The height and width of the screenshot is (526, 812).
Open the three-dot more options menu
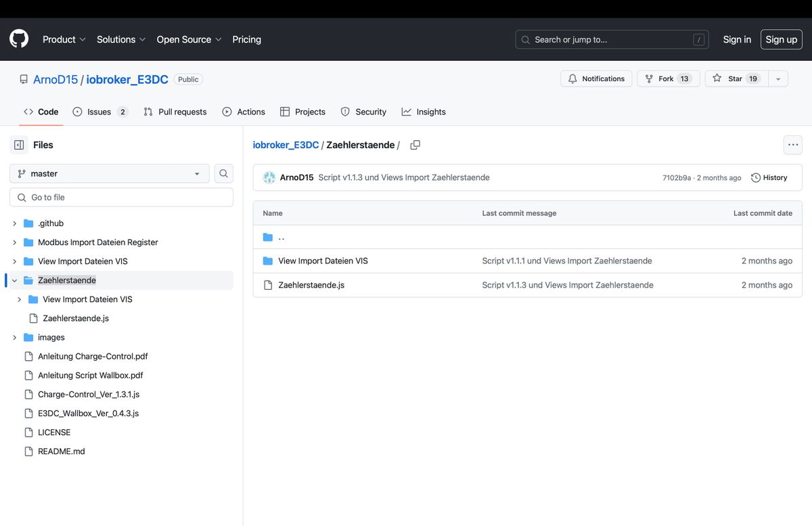click(x=793, y=145)
